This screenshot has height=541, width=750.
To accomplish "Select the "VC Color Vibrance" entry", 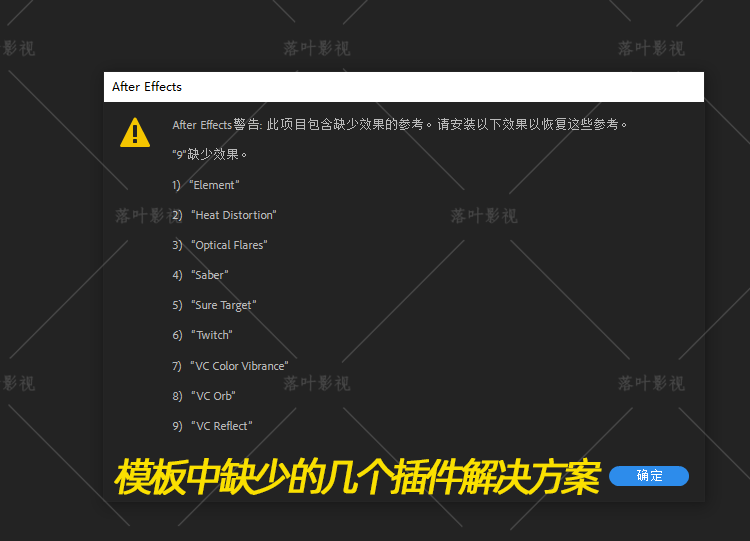I will pos(230,366).
